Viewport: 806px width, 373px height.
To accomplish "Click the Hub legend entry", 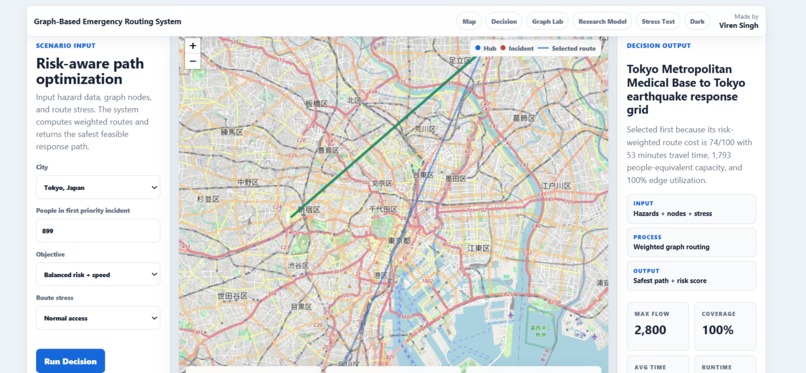I will (485, 48).
